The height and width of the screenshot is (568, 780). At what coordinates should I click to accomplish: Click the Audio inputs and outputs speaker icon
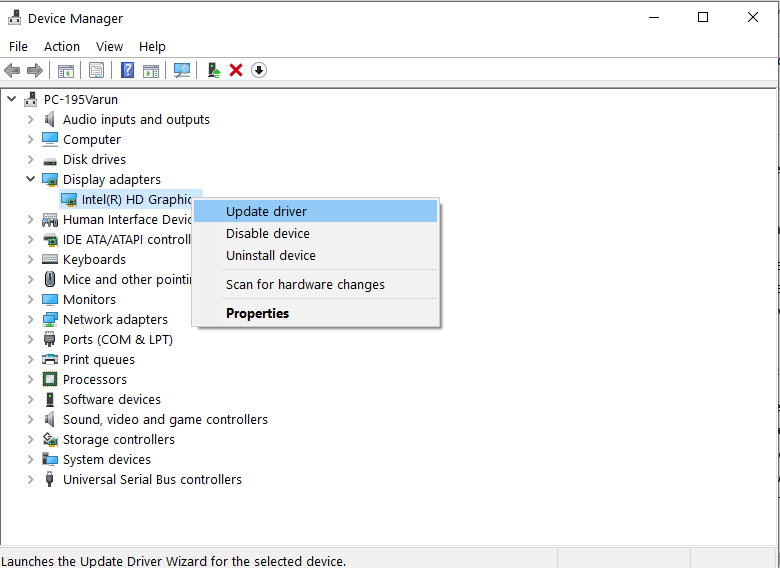[49, 119]
